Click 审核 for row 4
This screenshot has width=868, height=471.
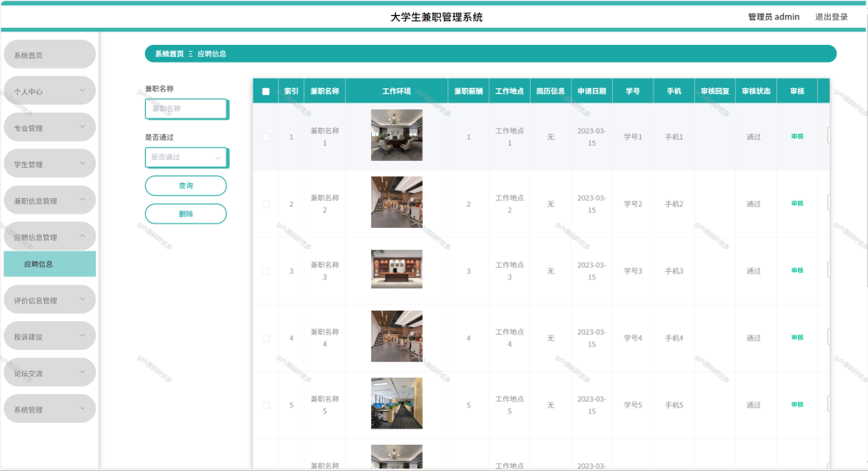[797, 337]
